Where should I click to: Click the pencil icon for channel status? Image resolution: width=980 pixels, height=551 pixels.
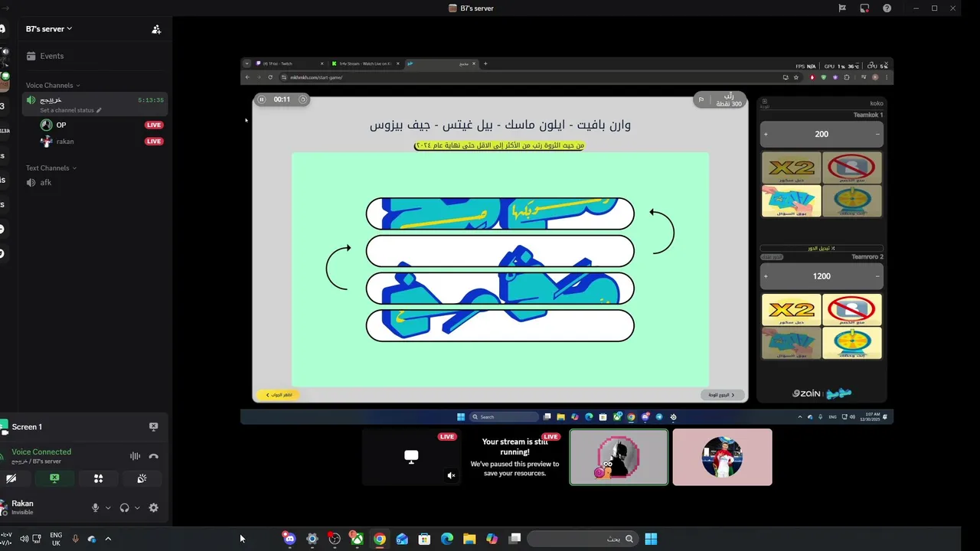99,110
